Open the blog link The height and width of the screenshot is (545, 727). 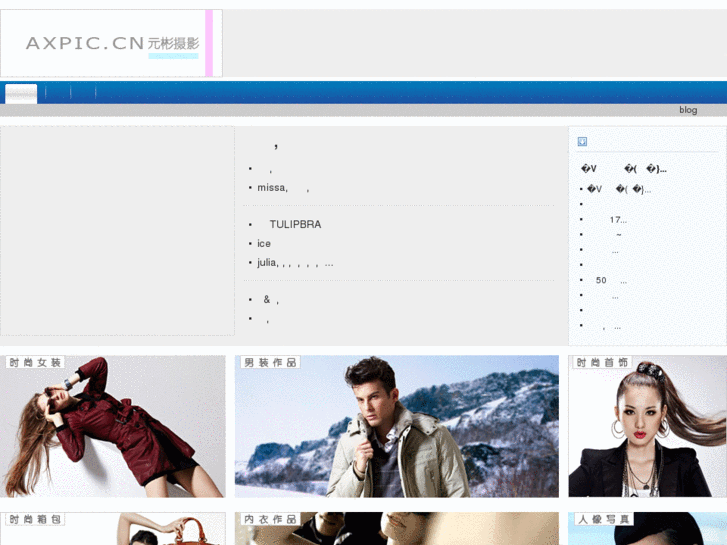[688, 110]
